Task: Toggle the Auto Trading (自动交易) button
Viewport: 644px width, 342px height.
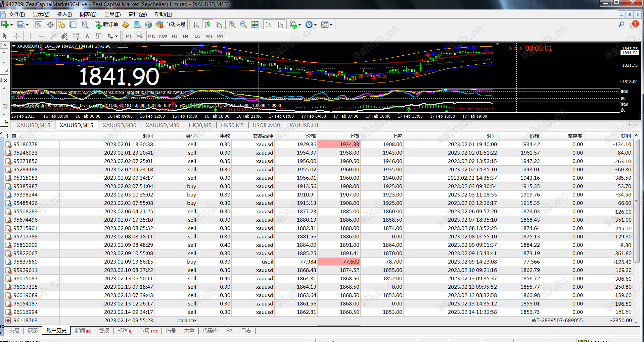Action: (x=171, y=24)
